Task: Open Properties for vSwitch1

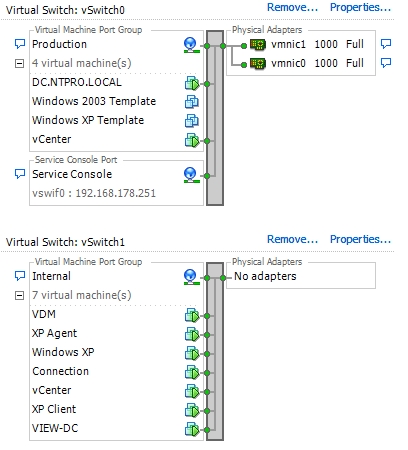Action: pos(360,239)
